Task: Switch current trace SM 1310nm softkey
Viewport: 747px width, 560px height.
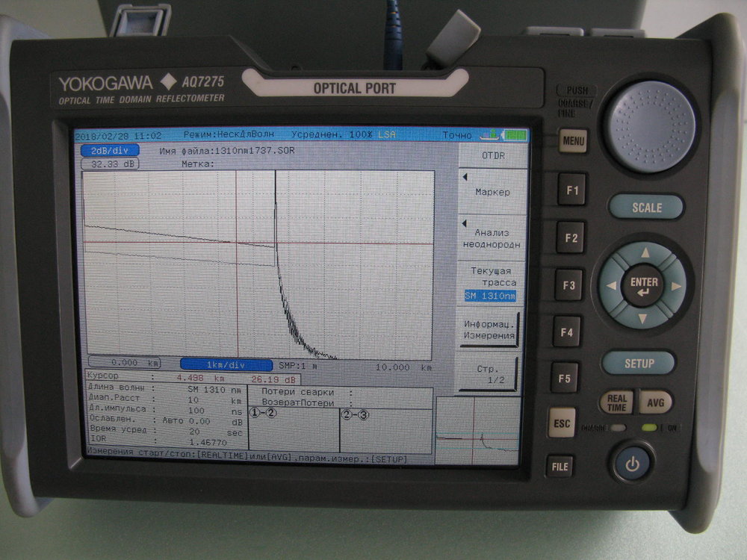Action: [x=492, y=283]
